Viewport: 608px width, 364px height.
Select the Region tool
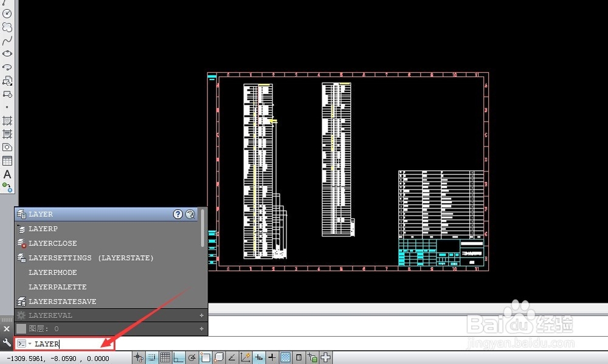(x=7, y=147)
